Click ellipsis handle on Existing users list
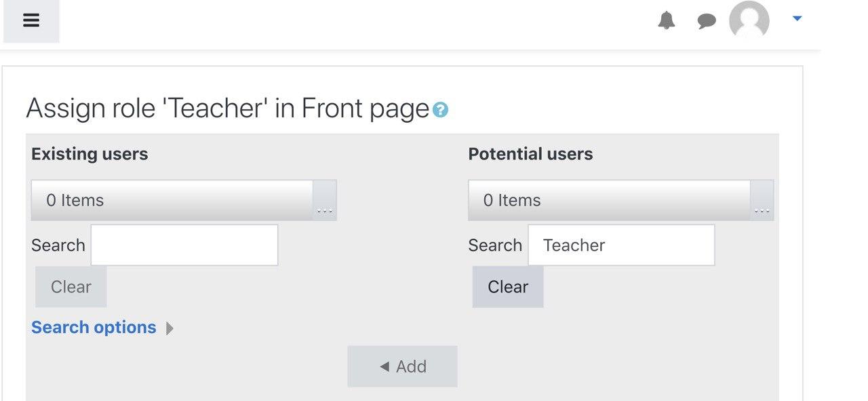Viewport: 868px width, 401px height. (325, 200)
